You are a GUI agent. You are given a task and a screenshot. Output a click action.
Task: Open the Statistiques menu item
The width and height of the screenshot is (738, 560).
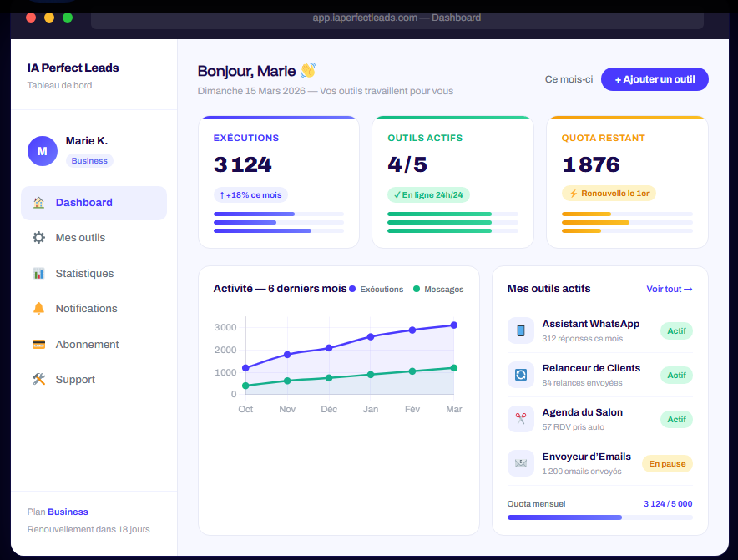(84, 274)
